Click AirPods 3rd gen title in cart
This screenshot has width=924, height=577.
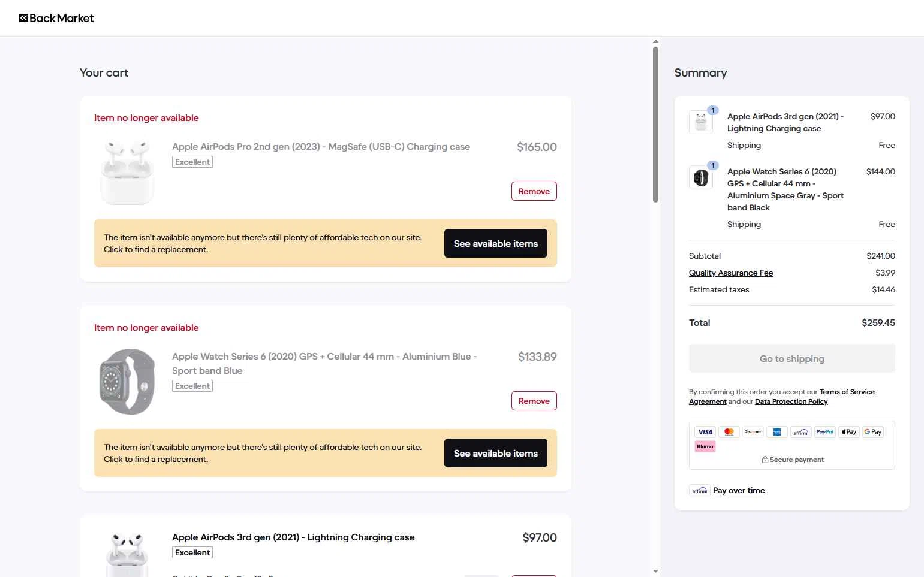[293, 537]
